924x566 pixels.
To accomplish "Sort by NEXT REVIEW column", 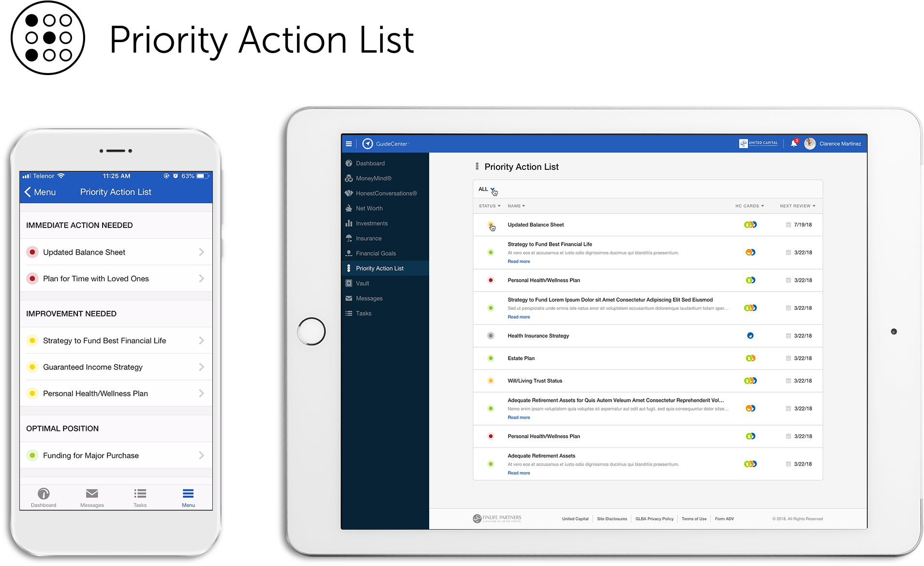I will coord(797,206).
